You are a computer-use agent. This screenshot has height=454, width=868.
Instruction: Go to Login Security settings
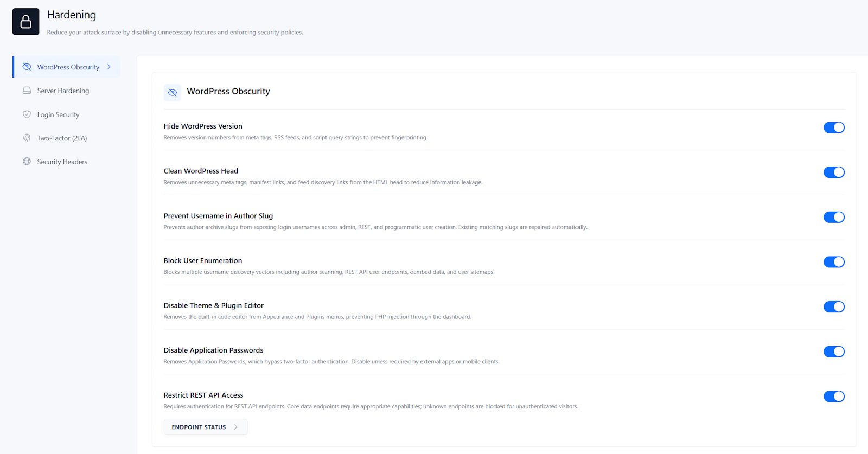pyautogui.click(x=66, y=114)
